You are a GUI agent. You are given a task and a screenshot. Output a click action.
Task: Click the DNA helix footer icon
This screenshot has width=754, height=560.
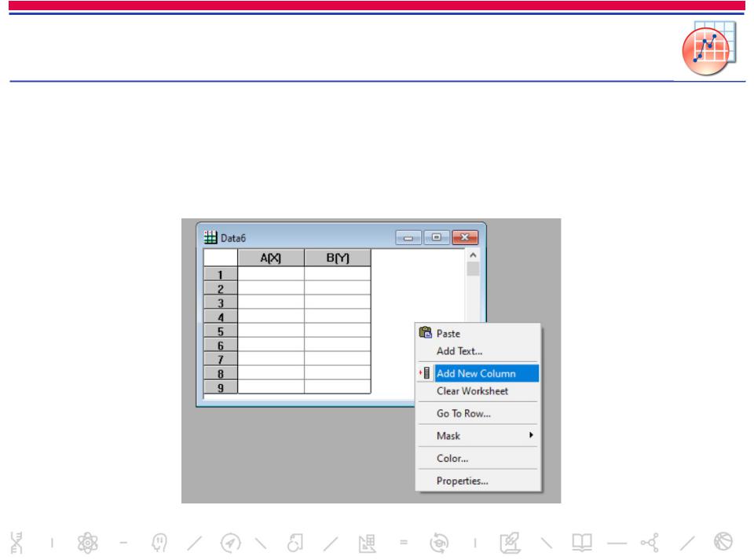tap(16, 543)
